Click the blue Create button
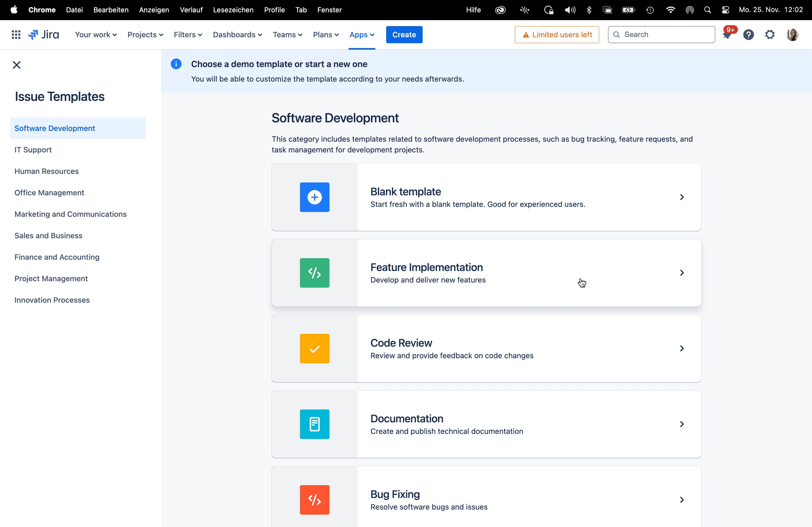The image size is (812, 527). click(404, 34)
